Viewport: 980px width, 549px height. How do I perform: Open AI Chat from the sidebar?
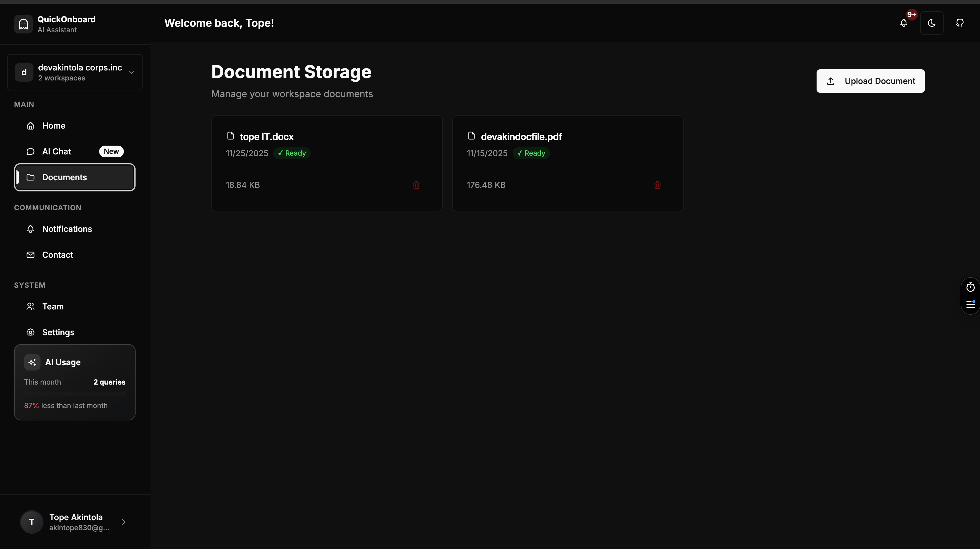(57, 151)
